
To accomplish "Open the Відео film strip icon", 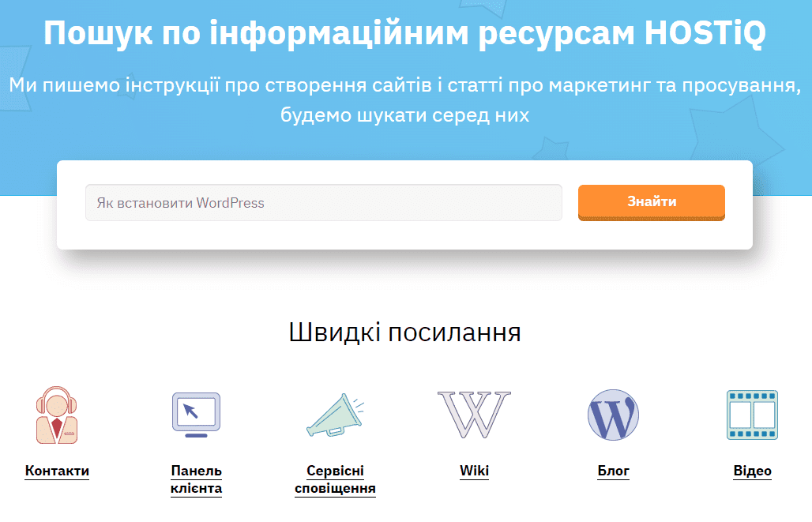I will point(753,415).
